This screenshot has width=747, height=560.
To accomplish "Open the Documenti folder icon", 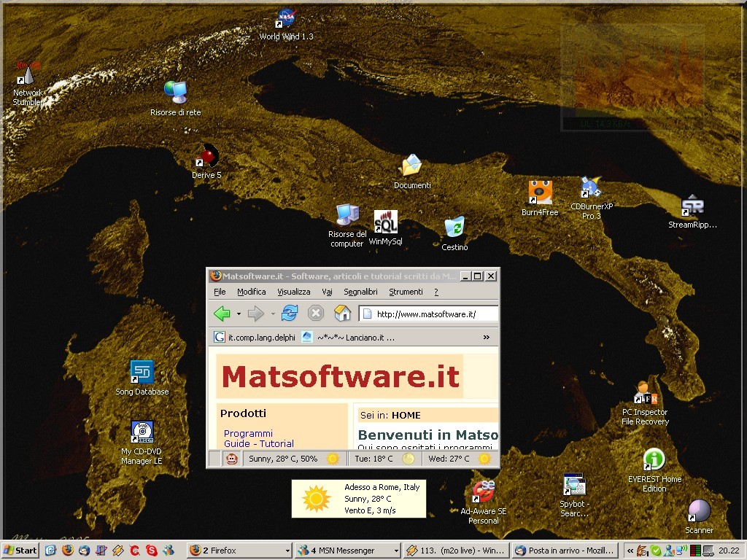I will (412, 171).
